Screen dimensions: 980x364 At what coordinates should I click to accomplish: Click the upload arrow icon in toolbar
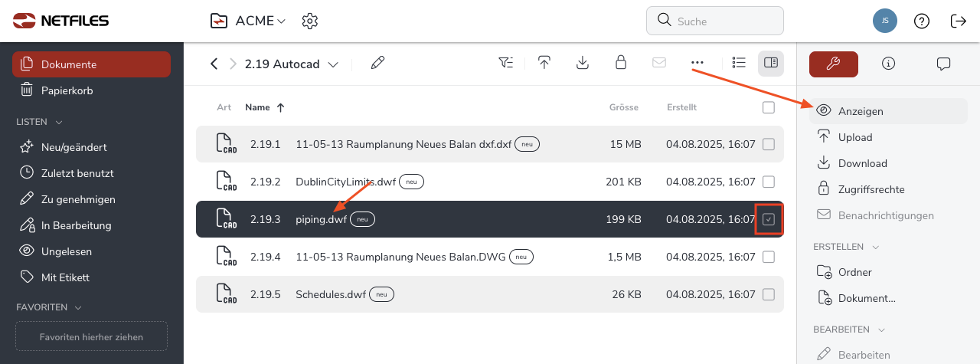[x=544, y=64]
